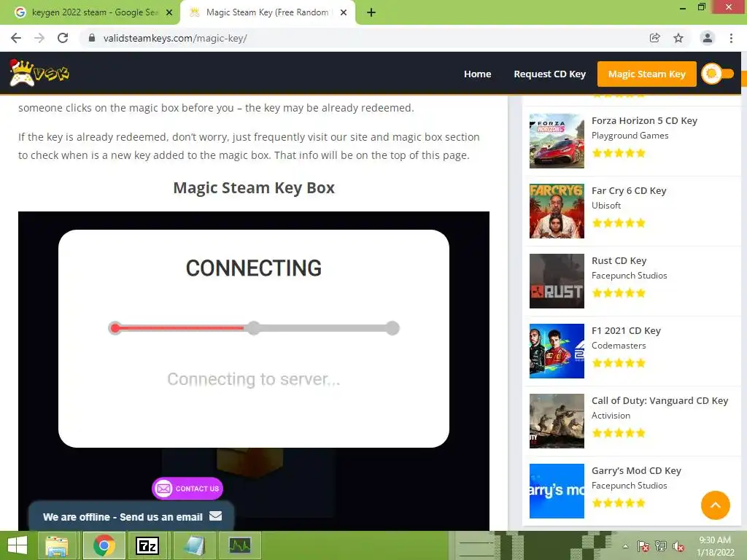Click the middle node of progress bar
747x560 pixels.
(254, 328)
